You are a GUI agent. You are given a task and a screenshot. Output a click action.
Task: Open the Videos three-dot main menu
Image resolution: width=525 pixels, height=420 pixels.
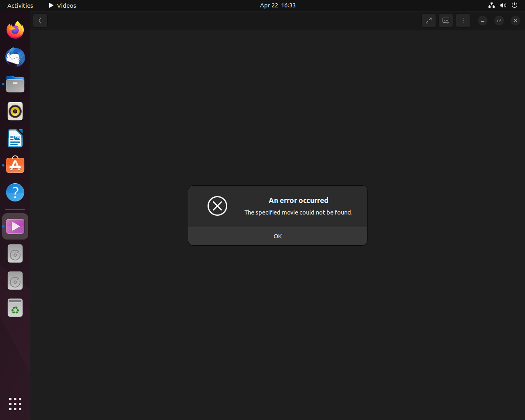point(463,21)
